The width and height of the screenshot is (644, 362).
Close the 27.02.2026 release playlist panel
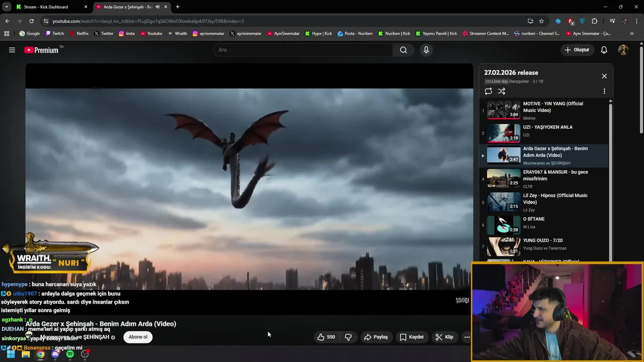pos(604,76)
